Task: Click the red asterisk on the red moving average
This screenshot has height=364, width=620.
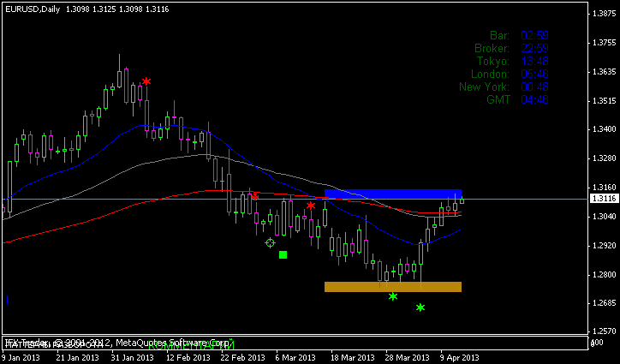Action: click(x=254, y=196)
